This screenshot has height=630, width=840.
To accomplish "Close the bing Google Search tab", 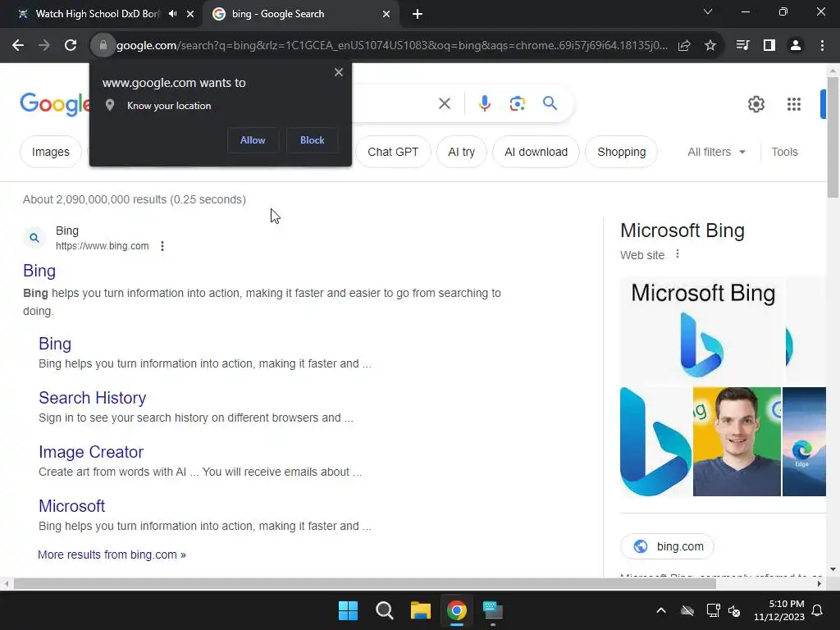I will pos(386,14).
